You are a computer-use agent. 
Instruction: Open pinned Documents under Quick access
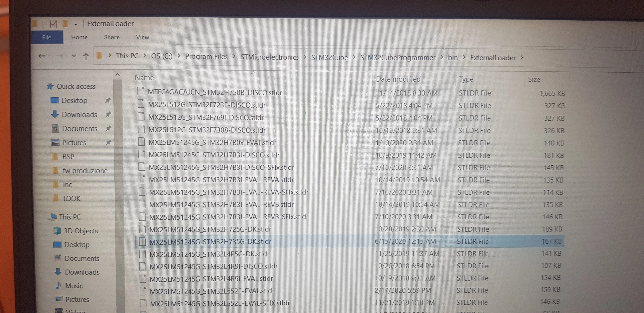pyautogui.click(x=74, y=129)
